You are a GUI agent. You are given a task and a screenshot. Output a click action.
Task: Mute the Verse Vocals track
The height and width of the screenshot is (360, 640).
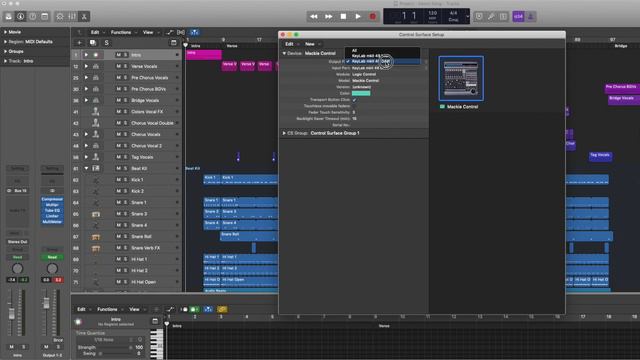click(x=118, y=66)
